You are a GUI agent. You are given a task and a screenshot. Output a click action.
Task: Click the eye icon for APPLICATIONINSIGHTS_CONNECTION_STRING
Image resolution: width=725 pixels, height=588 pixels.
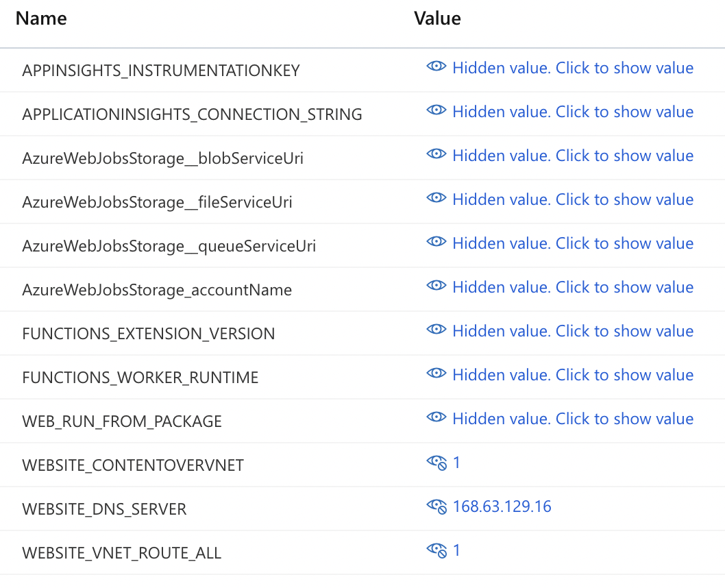[437, 112]
